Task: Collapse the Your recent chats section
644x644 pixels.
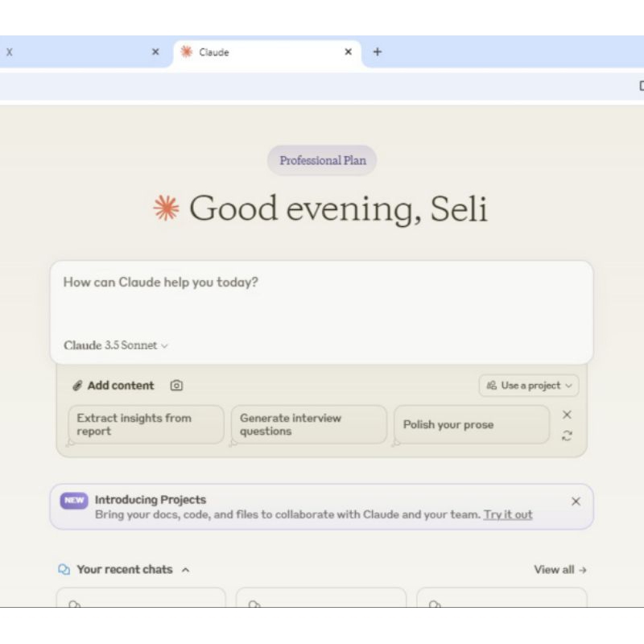Action: point(185,570)
